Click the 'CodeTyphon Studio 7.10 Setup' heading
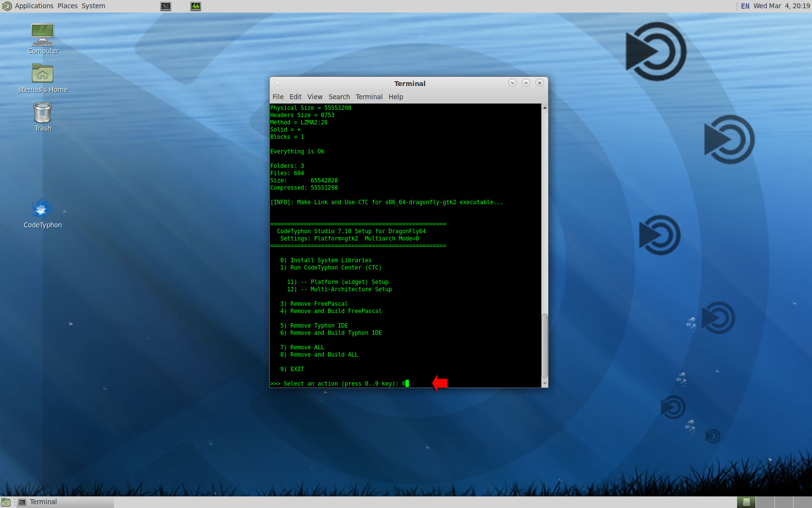This screenshot has height=508, width=812. 351,231
